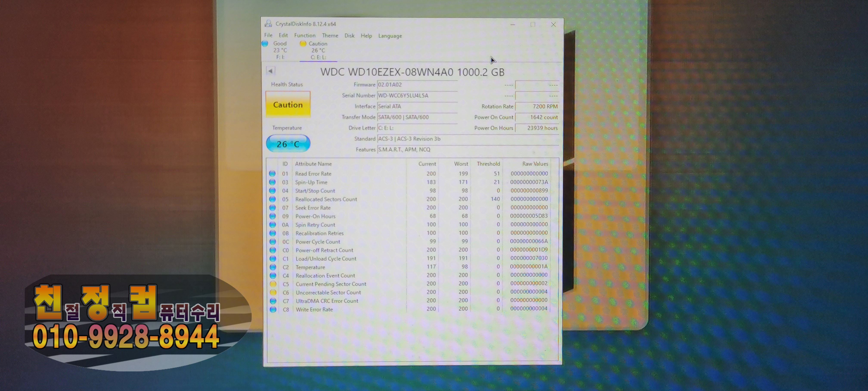
Task: Open the Theme menu
Action: point(330,35)
